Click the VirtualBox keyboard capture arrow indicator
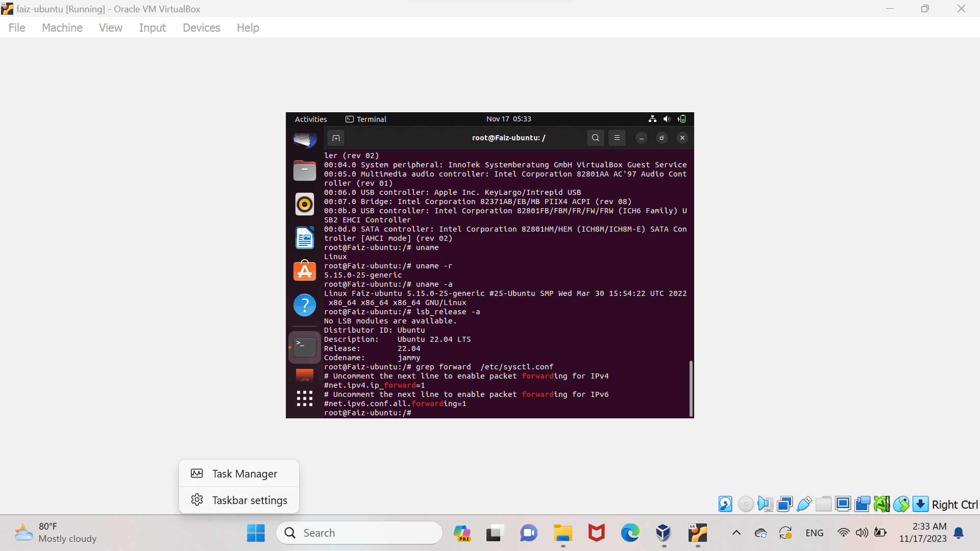The height and width of the screenshot is (551, 980). click(920, 504)
